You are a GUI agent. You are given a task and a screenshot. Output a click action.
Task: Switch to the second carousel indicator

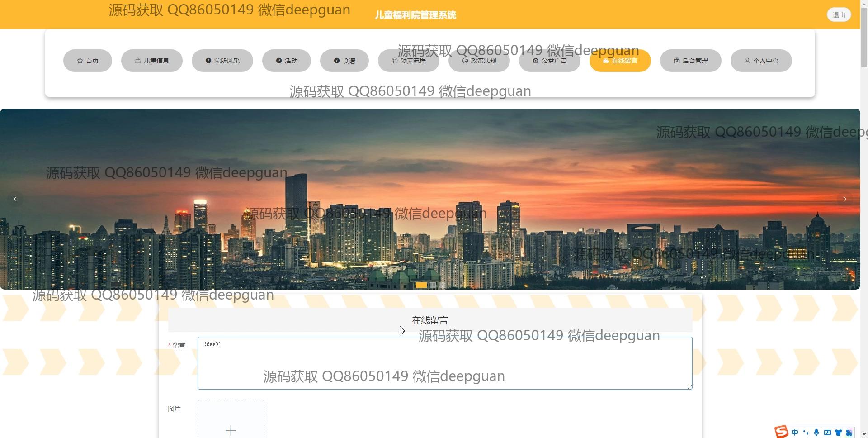point(433,285)
